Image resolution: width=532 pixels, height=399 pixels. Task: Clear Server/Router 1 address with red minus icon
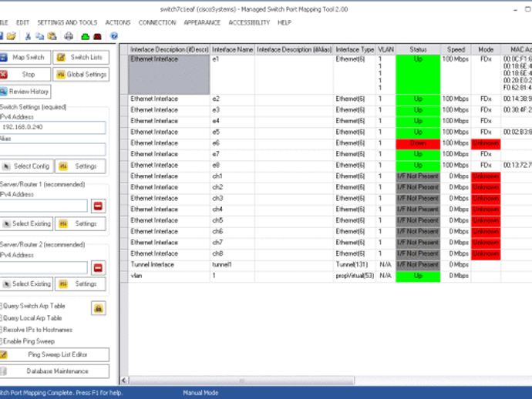[x=99, y=206]
